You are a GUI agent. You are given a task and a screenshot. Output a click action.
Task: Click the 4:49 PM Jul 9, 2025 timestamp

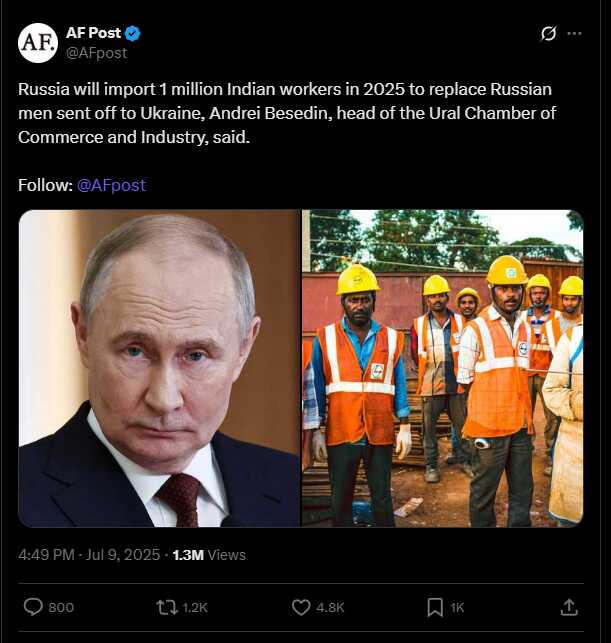[89, 555]
